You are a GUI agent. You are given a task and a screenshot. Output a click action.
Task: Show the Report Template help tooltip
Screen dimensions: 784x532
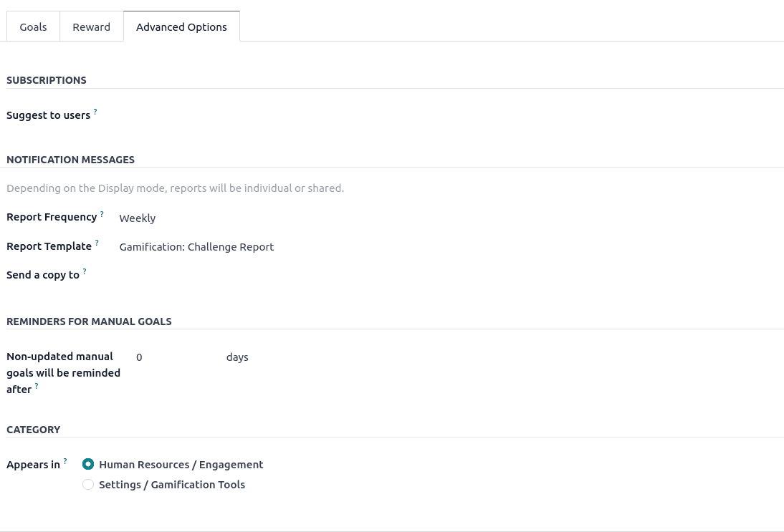tap(97, 243)
